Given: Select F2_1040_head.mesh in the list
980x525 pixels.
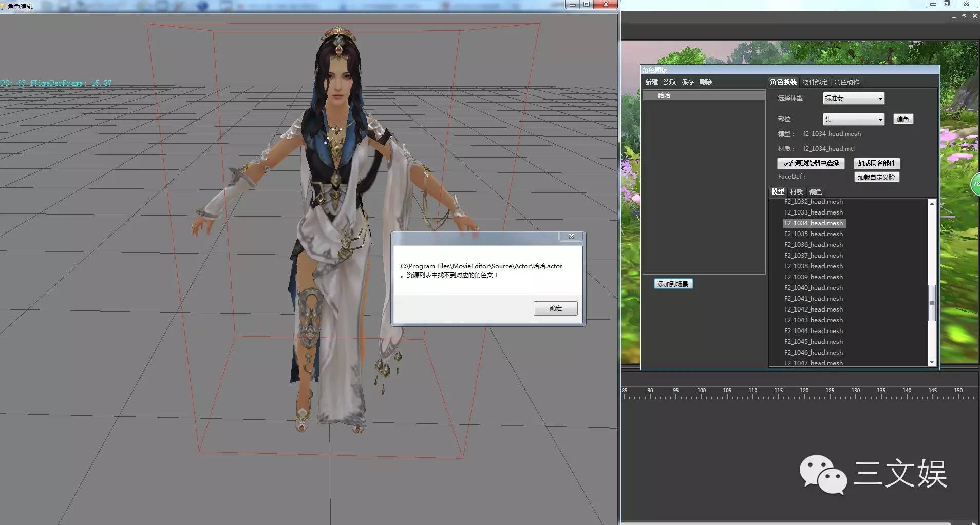Looking at the screenshot, I should 814,288.
